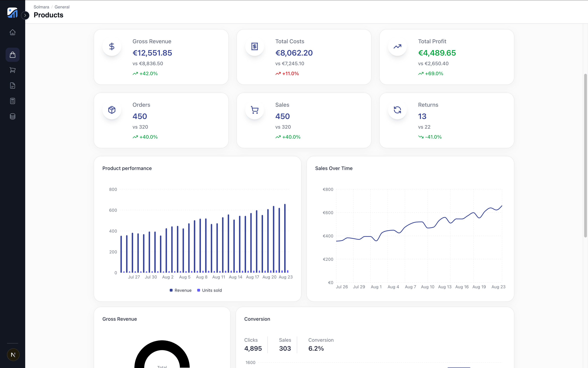Open the calculator sidebar icon

(13, 101)
